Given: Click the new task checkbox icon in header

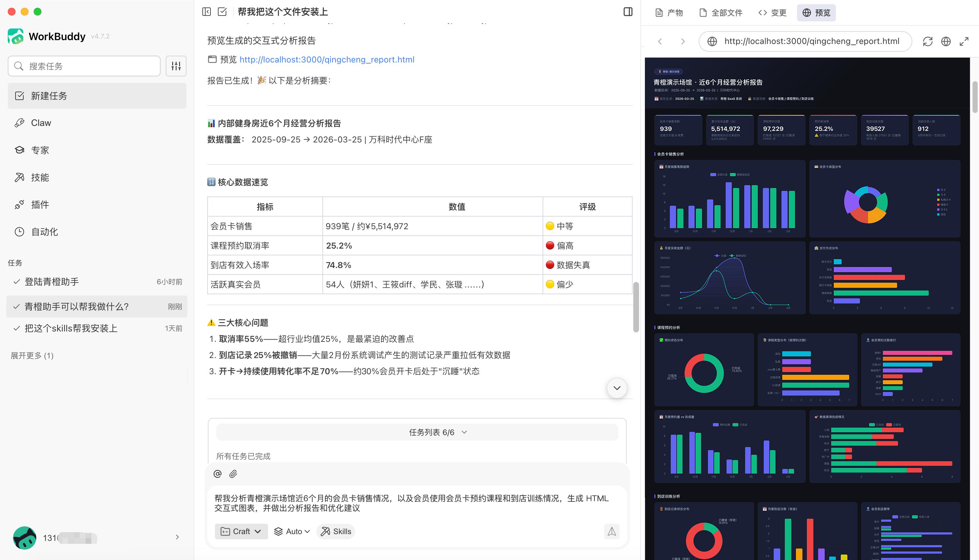Looking at the screenshot, I should pos(222,12).
